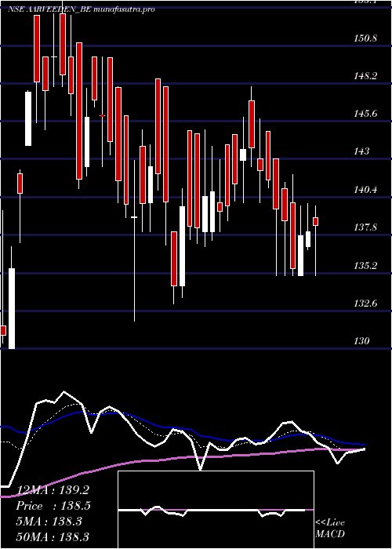Click the 132.6 price axis label
Image resolution: width=392 pixels, height=549 pixels.
(365, 304)
